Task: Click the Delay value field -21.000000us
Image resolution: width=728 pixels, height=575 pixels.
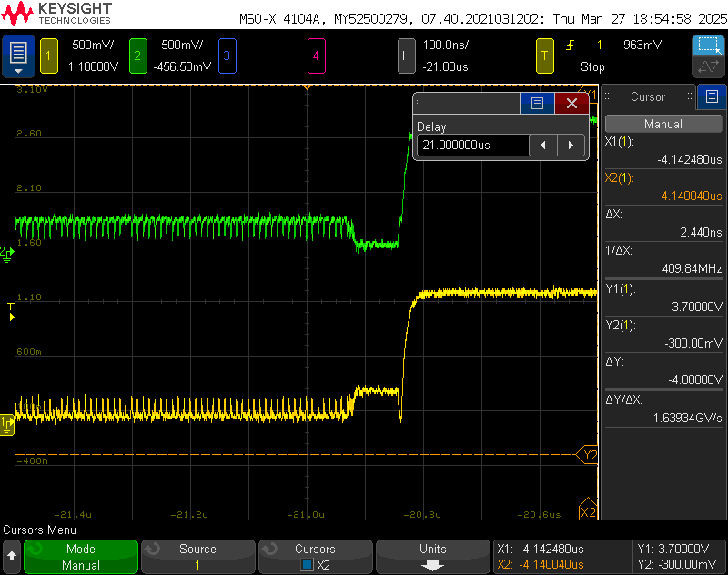Action: [472, 146]
